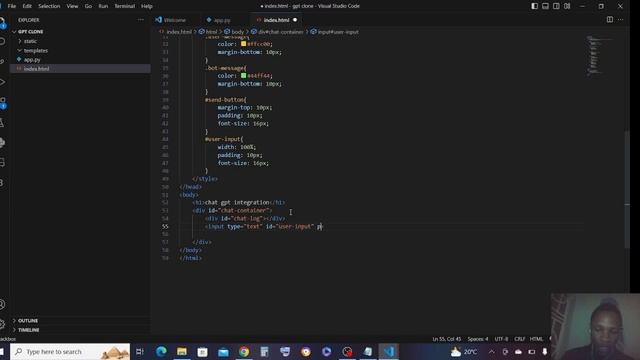Click Spaces: 4 indentation in status bar
Screen dimensions: 640x360
(x=478, y=339)
